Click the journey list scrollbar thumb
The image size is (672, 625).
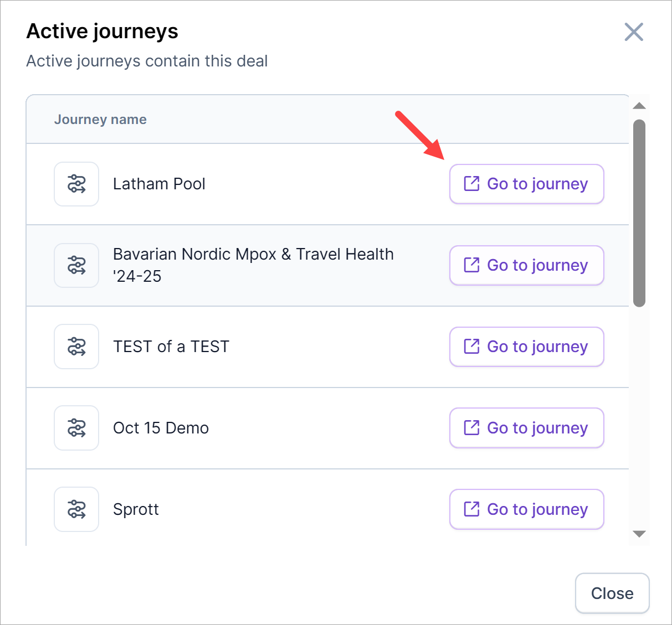coord(639,213)
